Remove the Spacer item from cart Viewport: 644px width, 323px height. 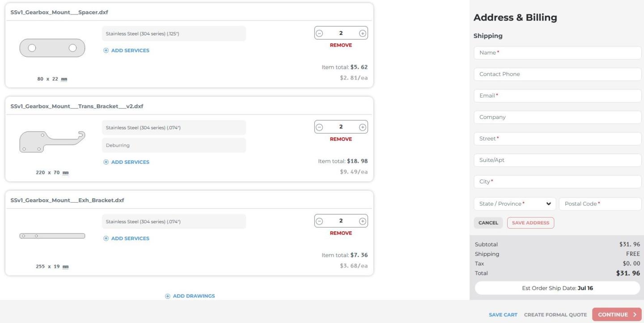(341, 45)
